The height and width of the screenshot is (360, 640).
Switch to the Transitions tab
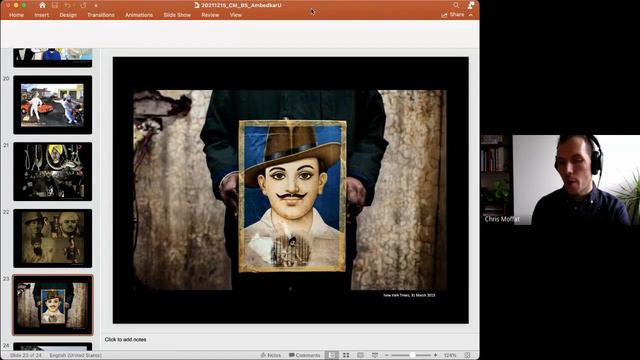(x=101, y=15)
